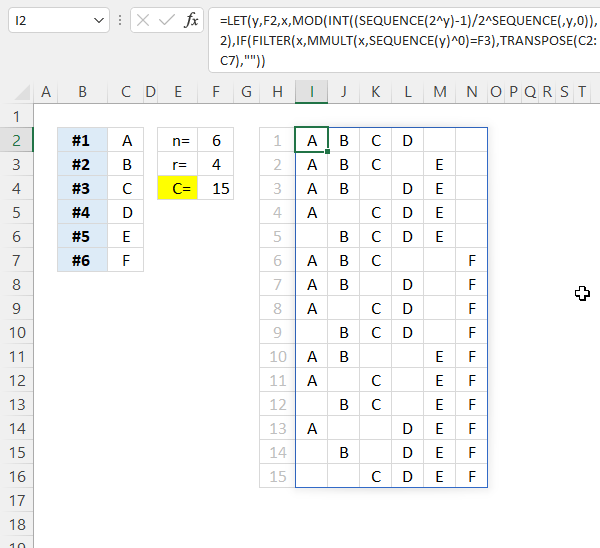Click cell F4 with value 15

pos(216,188)
